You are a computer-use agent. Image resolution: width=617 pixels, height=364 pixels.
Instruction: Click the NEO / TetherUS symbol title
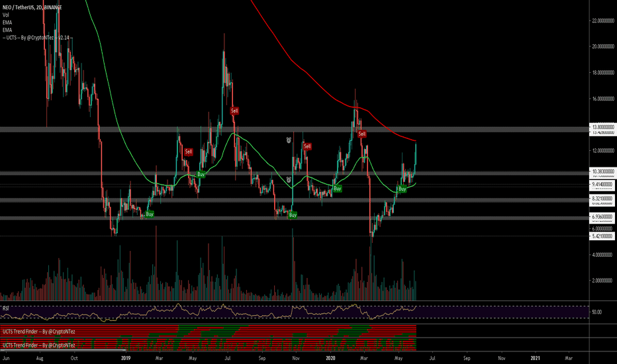pyautogui.click(x=32, y=7)
